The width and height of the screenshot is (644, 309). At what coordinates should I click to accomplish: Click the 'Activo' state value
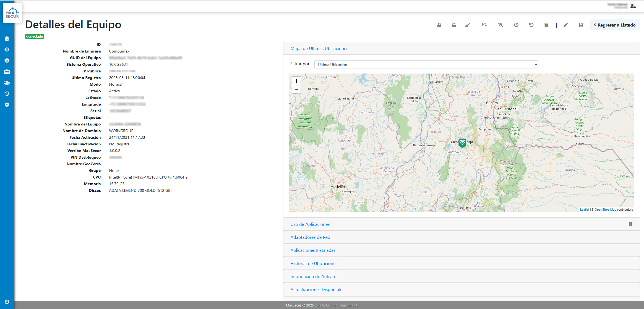pos(114,91)
